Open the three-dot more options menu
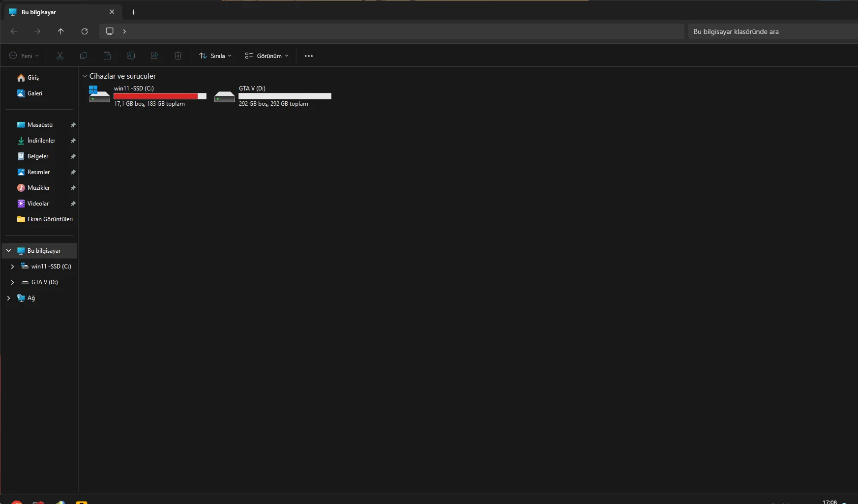The height and width of the screenshot is (504, 858). (309, 56)
